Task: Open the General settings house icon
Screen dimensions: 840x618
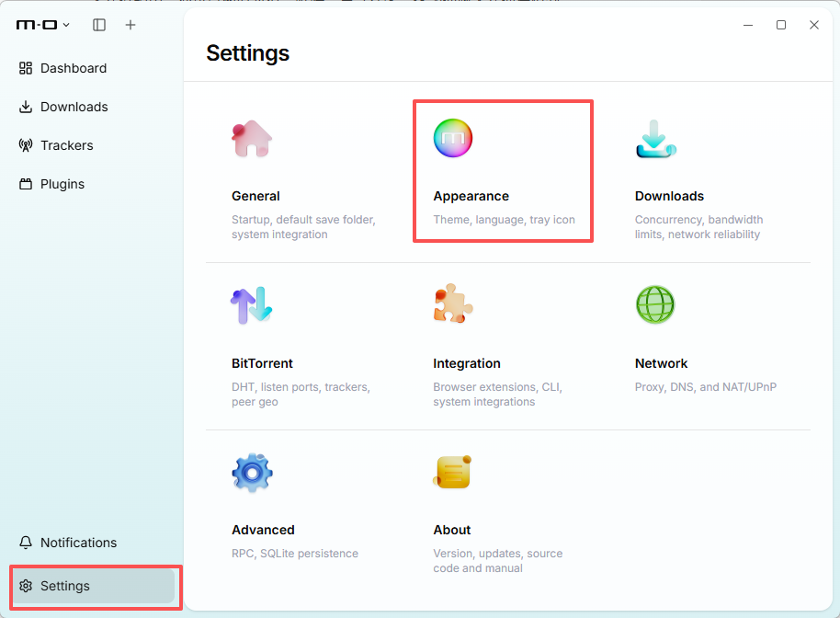Action: 252,138
